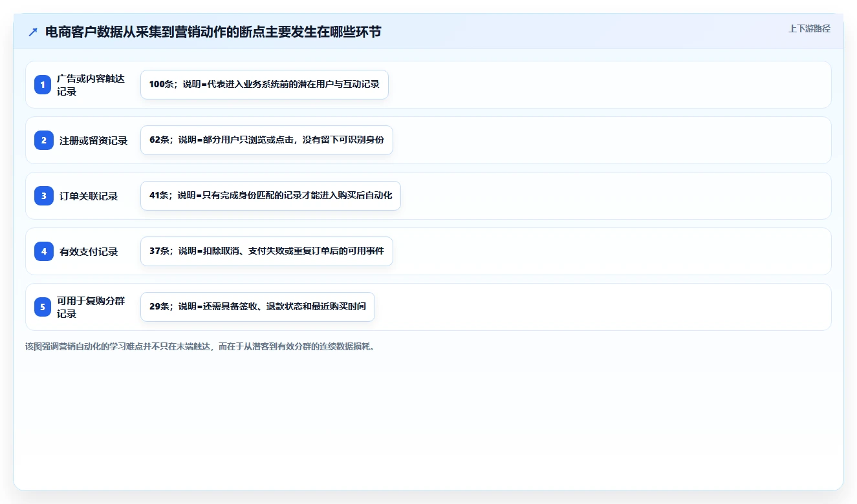
Task: Open the 100条 description box
Action: [265, 85]
